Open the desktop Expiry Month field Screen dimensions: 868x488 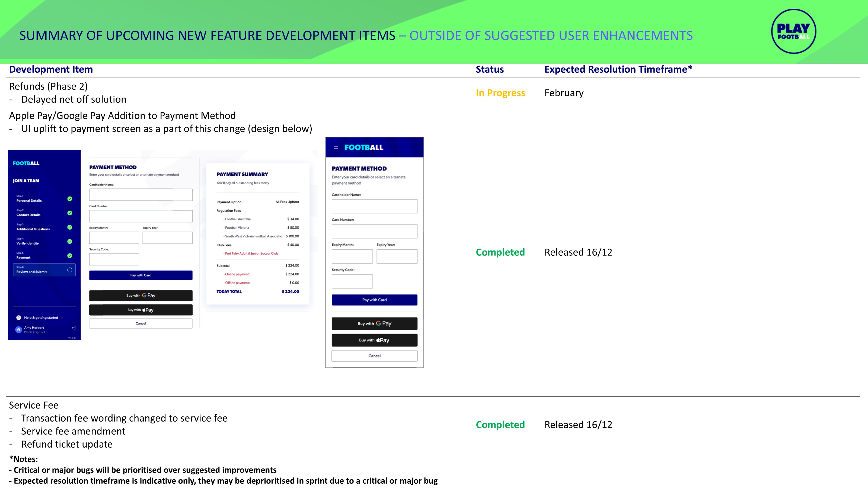coord(114,238)
